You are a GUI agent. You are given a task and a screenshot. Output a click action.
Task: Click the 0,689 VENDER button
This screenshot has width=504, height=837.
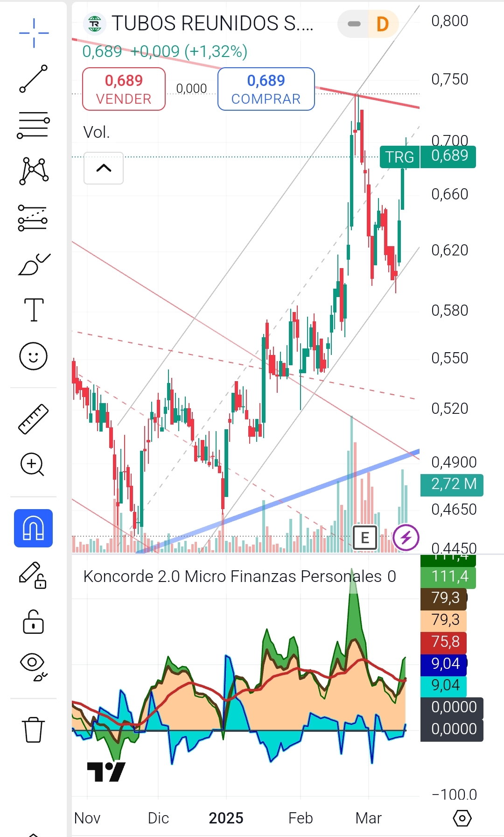[x=124, y=89]
